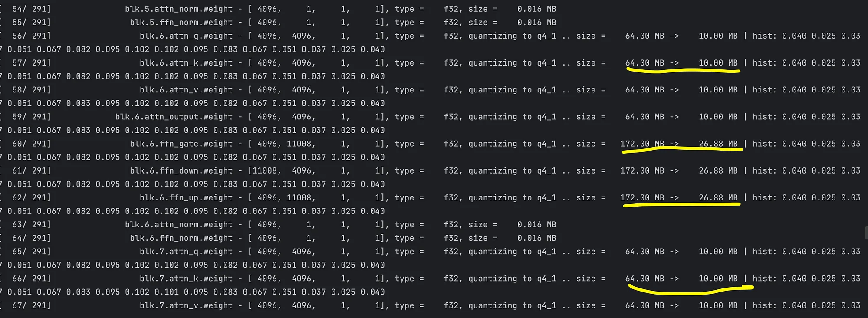The image size is (868, 318).
Task: Click the scrollbar handle on the right edge
Action: 866,233
